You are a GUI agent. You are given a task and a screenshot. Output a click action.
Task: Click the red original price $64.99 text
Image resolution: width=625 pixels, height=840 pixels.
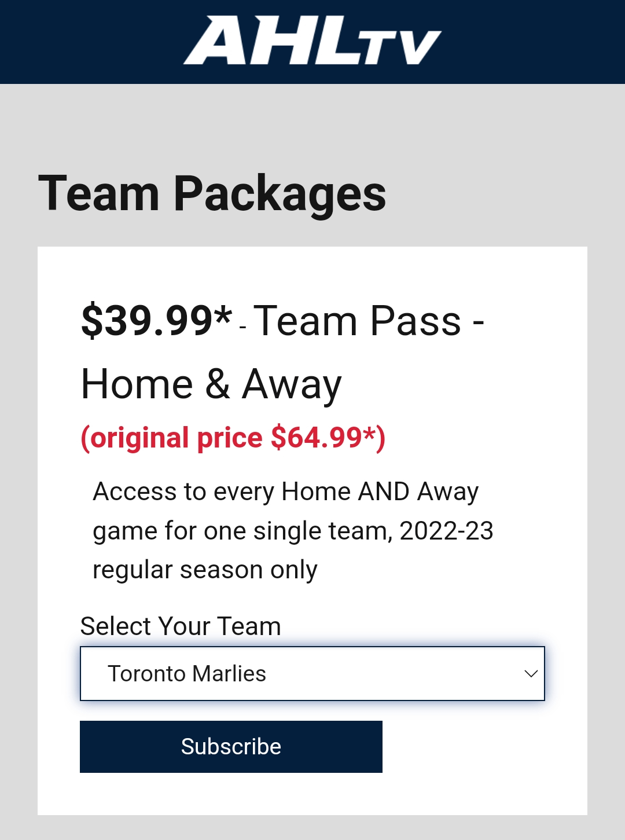pos(233,438)
